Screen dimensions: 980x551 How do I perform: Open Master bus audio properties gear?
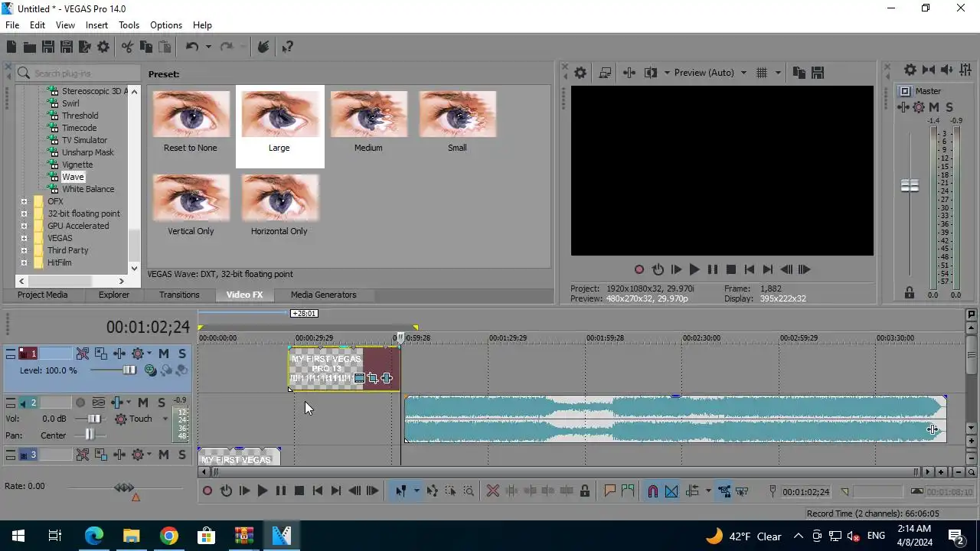[910, 70]
